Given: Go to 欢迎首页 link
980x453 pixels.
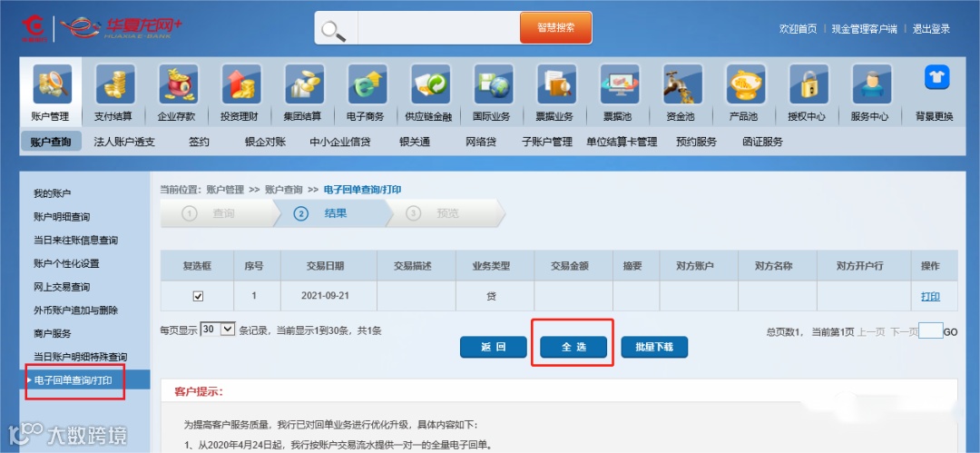Looking at the screenshot, I should (798, 29).
